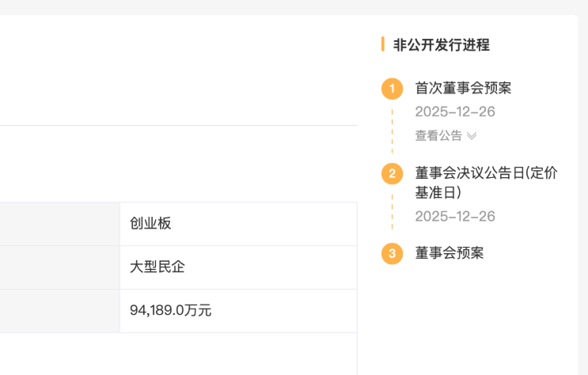Click the date under 首次董事会预案
The height and width of the screenshot is (375, 588).
[x=455, y=112]
